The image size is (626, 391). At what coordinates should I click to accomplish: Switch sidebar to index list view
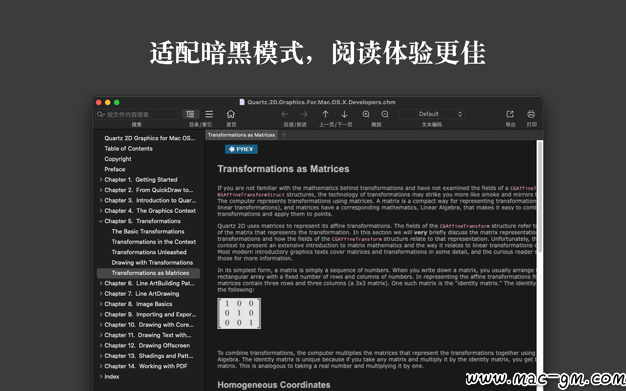coord(209,114)
